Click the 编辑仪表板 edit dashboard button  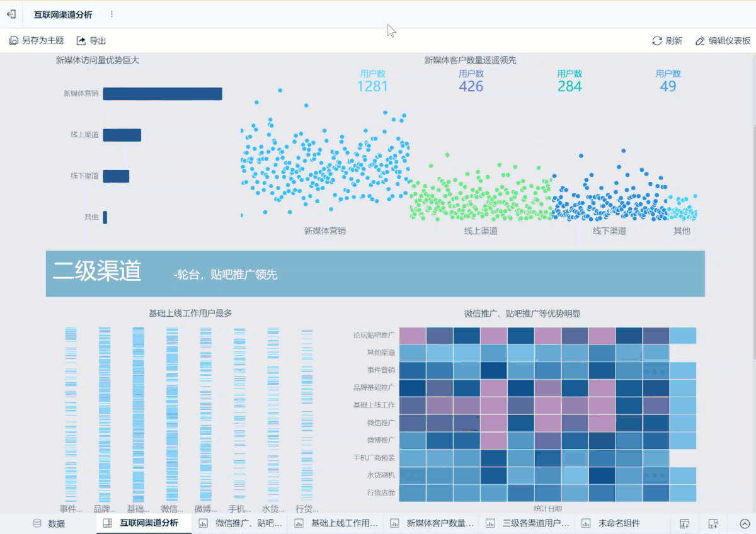[723, 40]
